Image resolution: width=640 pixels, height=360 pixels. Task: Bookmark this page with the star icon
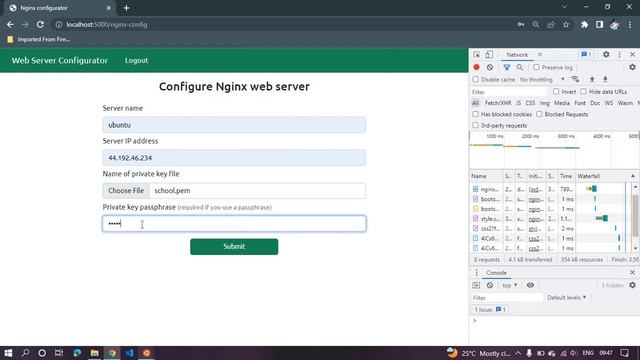[x=566, y=24]
